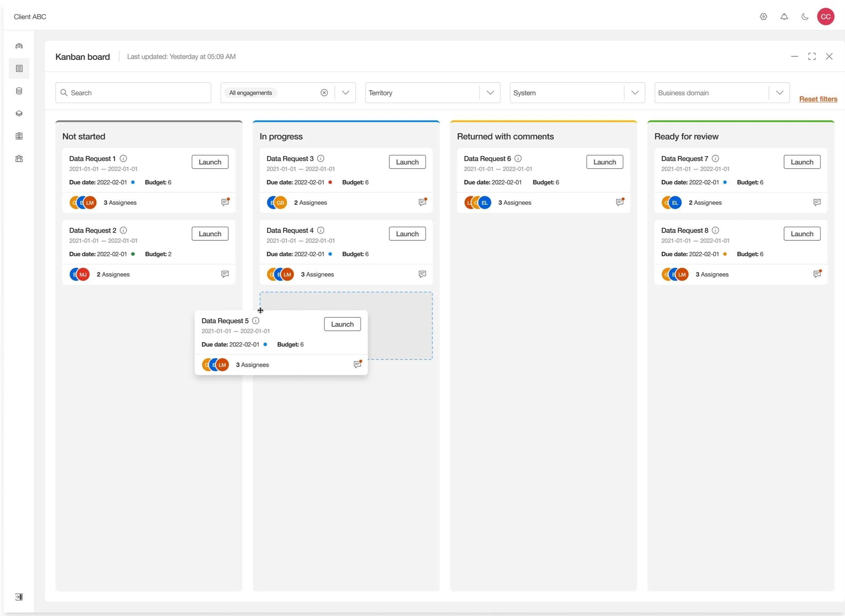845x616 pixels.
Task: Click the team members icon in sidebar
Action: (19, 158)
